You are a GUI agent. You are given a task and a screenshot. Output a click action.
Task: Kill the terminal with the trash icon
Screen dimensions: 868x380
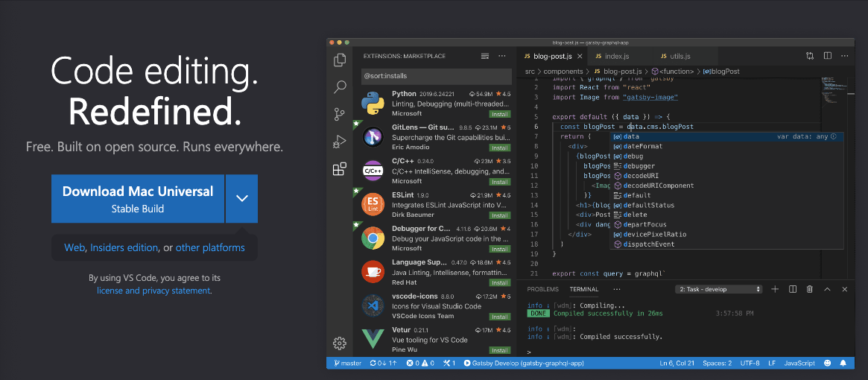point(809,289)
